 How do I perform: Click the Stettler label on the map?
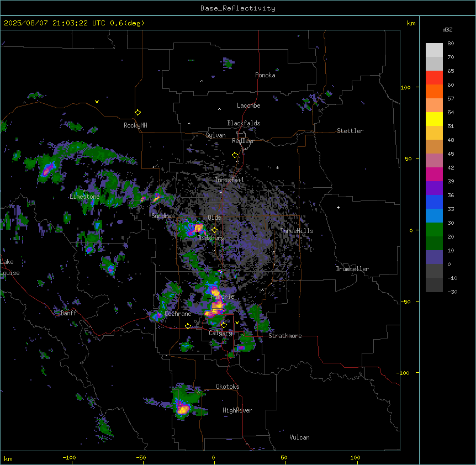tap(350, 131)
